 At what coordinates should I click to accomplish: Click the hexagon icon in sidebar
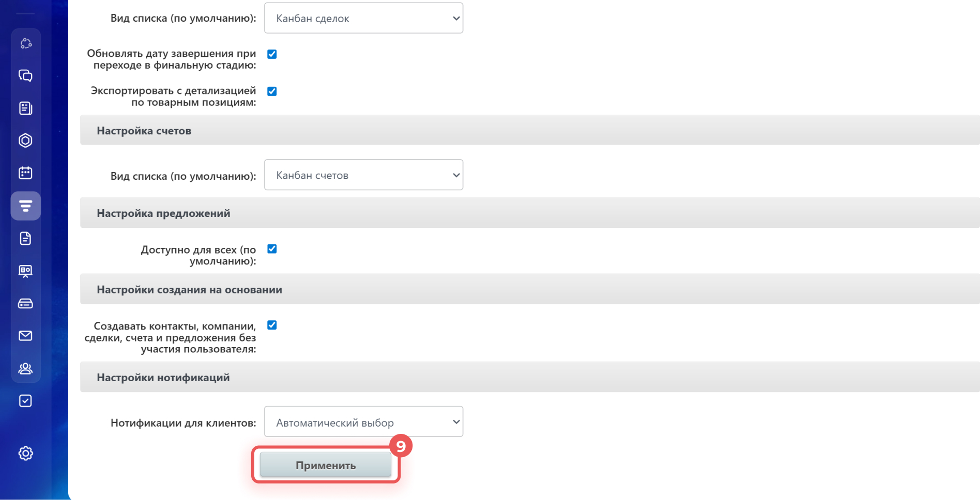coord(25,140)
